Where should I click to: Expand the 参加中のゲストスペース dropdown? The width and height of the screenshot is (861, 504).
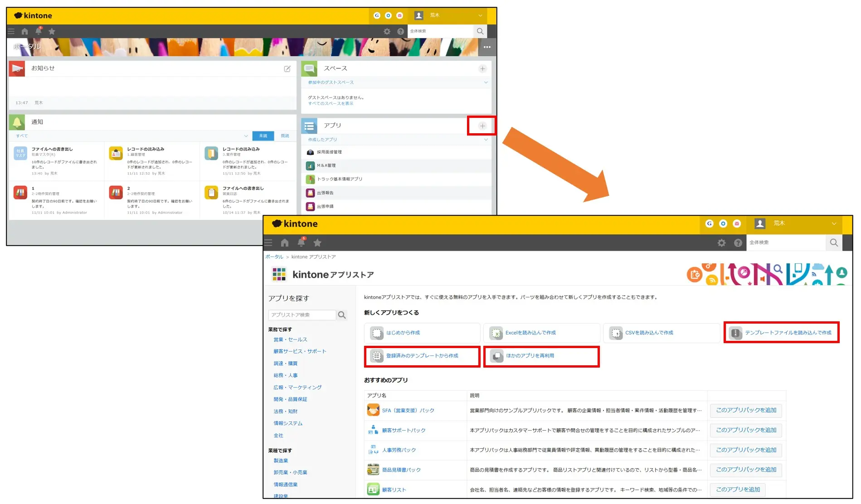(x=486, y=82)
